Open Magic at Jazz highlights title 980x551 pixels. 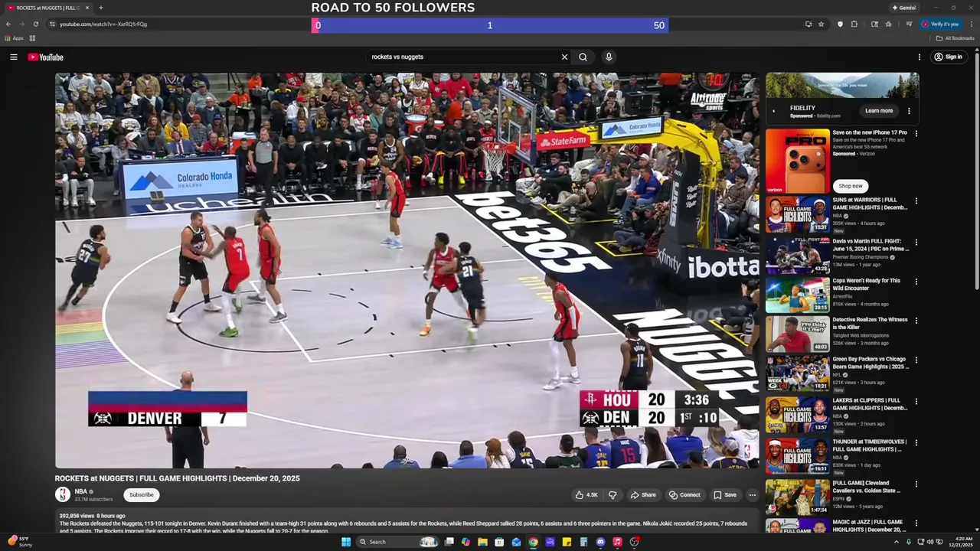[870, 526]
